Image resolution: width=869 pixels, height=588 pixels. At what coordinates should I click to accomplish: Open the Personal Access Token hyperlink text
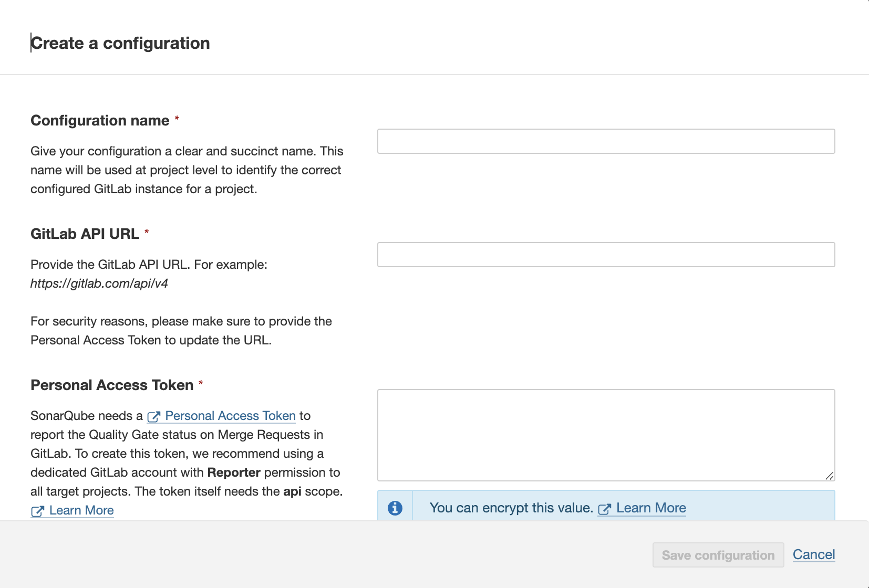coord(230,416)
